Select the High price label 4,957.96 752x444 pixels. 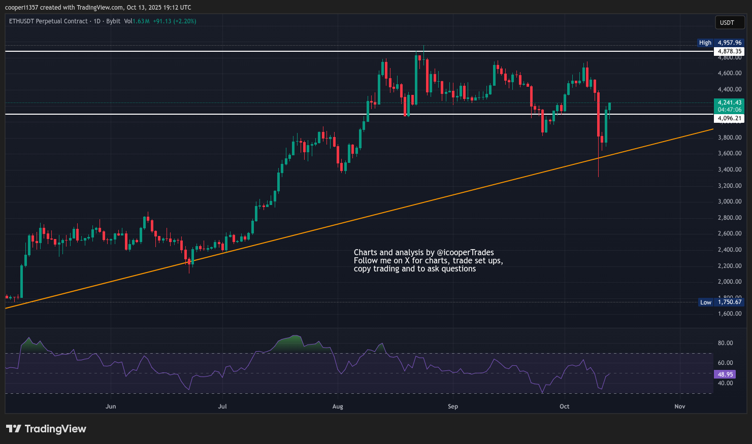pyautogui.click(x=728, y=43)
